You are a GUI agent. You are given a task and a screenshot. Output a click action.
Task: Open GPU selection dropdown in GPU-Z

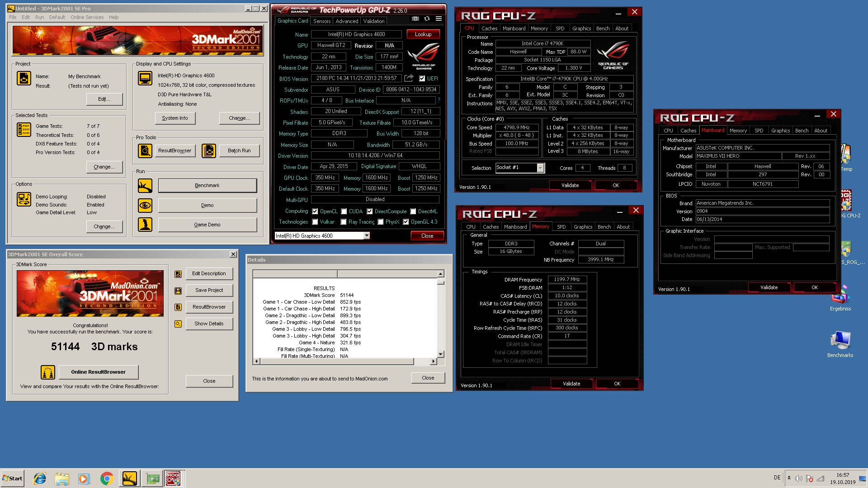click(x=367, y=235)
